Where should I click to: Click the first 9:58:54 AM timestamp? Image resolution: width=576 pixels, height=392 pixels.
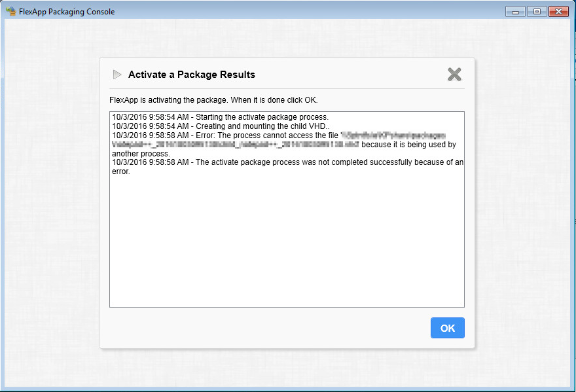(151, 117)
